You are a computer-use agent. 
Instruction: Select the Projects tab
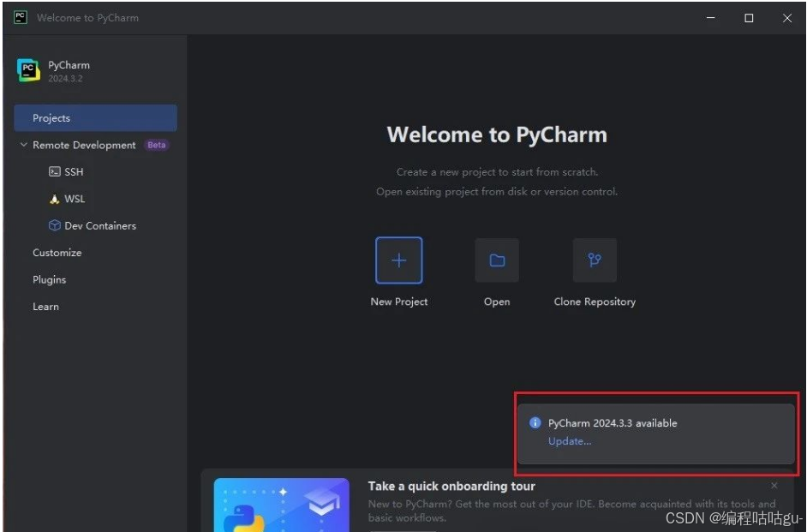point(96,118)
